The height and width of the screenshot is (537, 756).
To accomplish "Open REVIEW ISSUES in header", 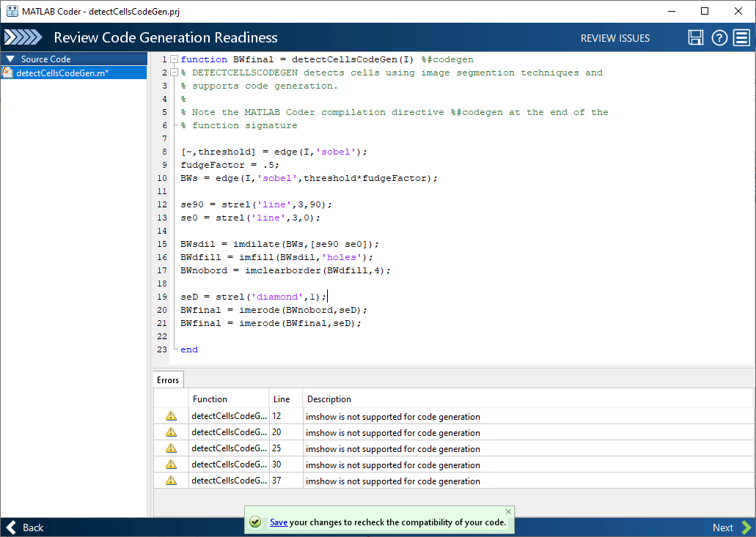I will click(x=614, y=38).
